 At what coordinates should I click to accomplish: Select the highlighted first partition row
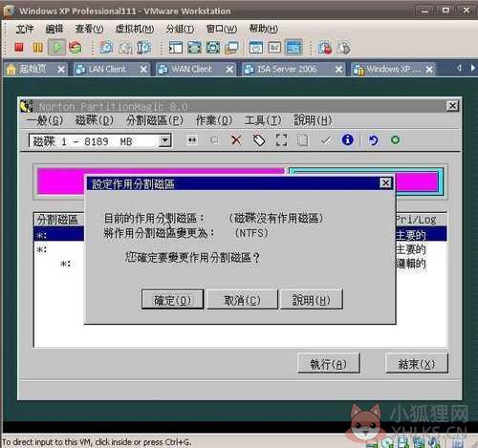[x=240, y=234]
